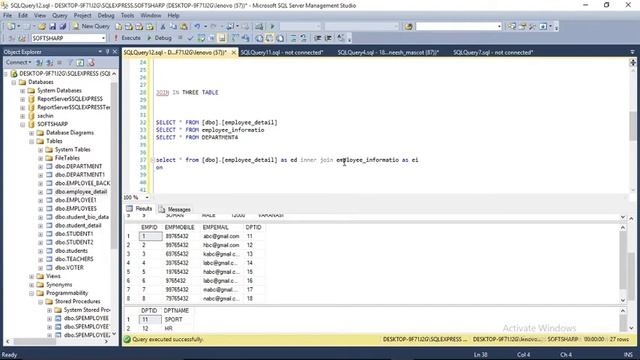
Task: Pin the Object Explorer auto-hide icon
Action: (x=108, y=51)
